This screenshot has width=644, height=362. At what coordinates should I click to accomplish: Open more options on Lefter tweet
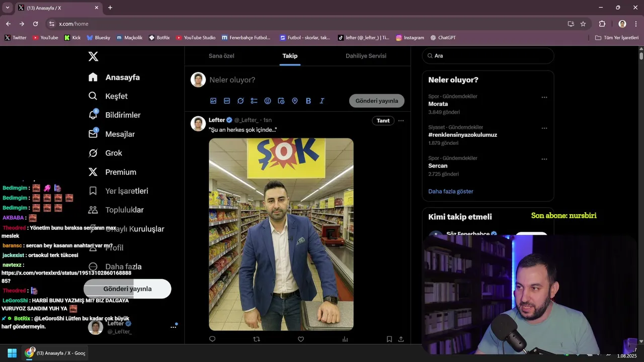(401, 121)
